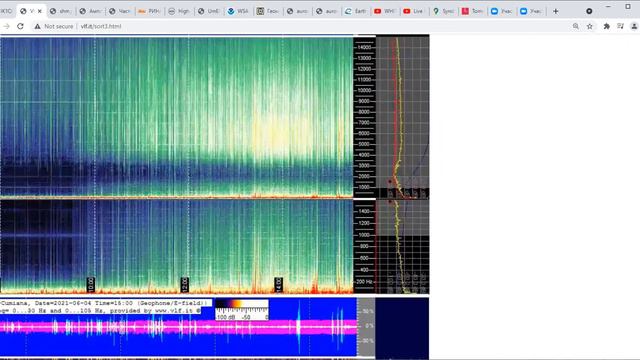This screenshot has height=360, width=640.
Task: Go forward in browser history
Action: (6, 26)
